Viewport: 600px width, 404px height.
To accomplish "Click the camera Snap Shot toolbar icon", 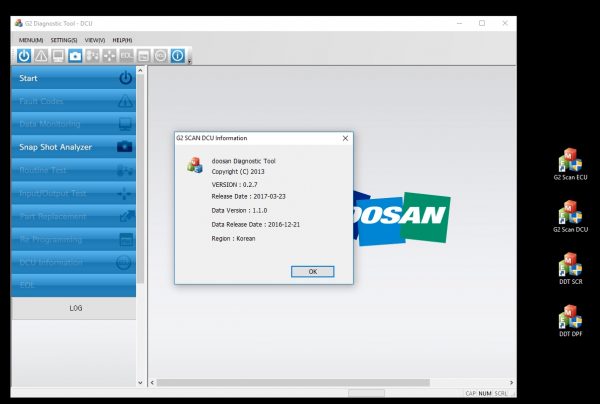I will [75, 56].
